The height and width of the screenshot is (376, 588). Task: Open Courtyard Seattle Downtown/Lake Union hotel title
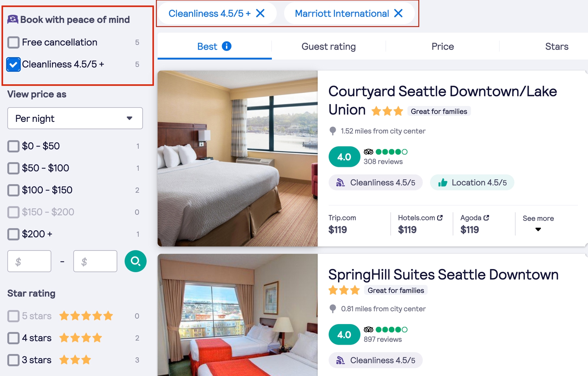442,91
